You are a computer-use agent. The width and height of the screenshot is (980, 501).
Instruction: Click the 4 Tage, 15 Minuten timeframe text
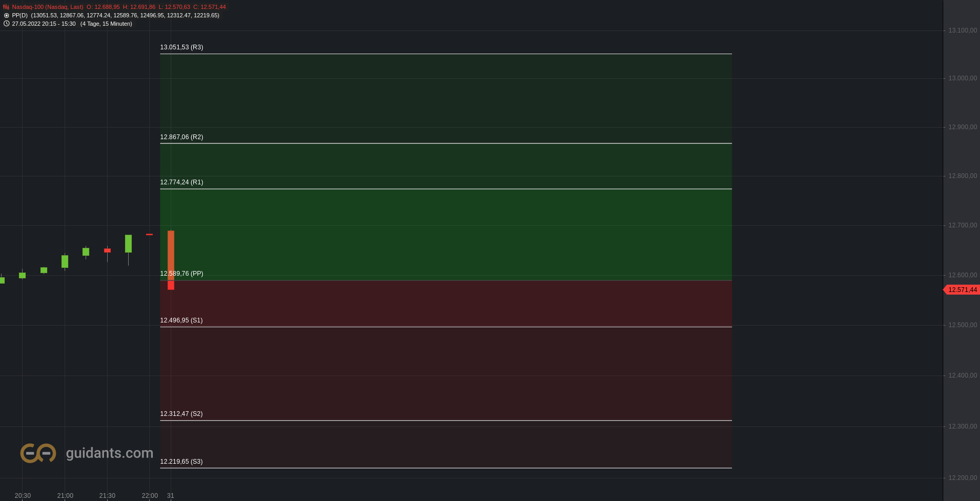point(106,24)
